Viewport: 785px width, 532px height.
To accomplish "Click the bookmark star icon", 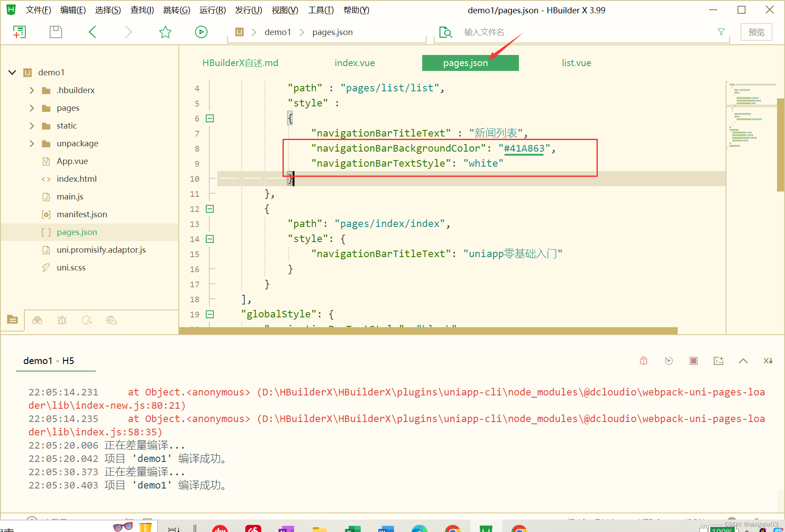I will tap(165, 32).
